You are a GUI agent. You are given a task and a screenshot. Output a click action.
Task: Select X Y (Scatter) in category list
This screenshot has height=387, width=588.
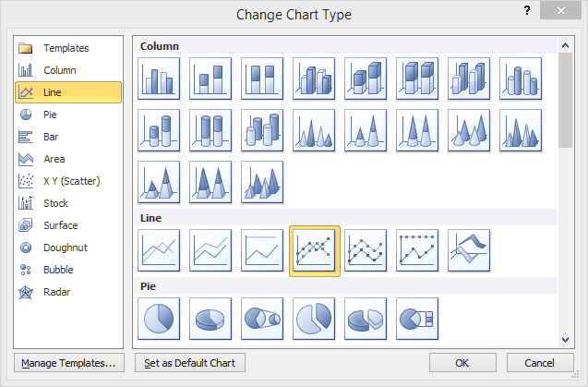click(x=68, y=181)
